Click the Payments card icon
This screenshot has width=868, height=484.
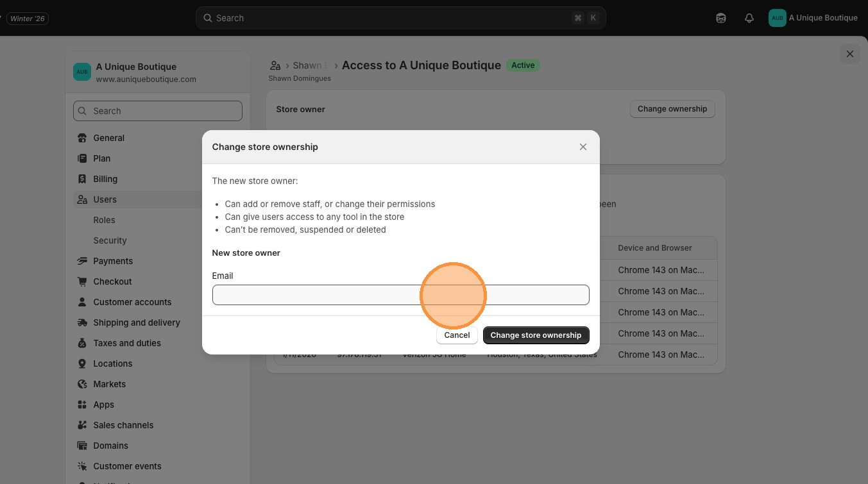click(x=82, y=261)
